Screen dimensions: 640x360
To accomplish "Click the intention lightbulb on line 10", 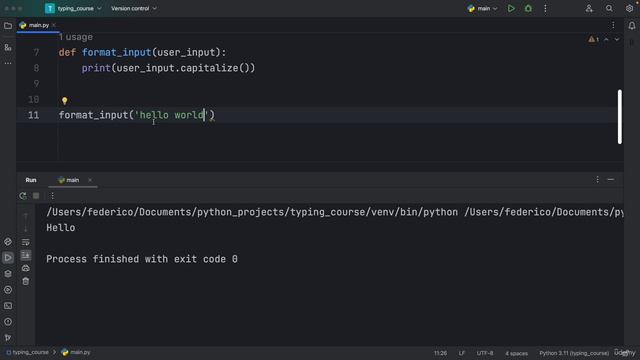I will coord(64,100).
